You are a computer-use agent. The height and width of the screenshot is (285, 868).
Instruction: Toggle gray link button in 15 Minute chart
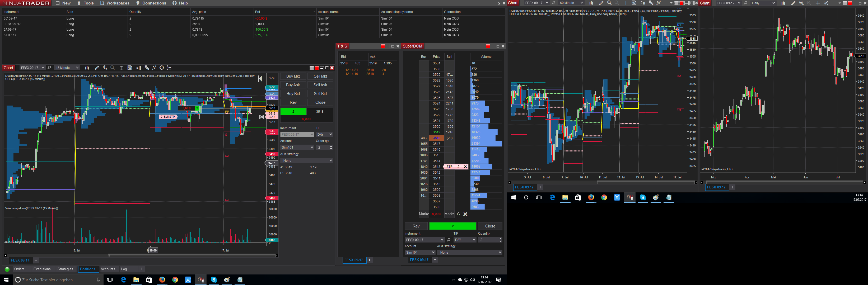coord(312,68)
